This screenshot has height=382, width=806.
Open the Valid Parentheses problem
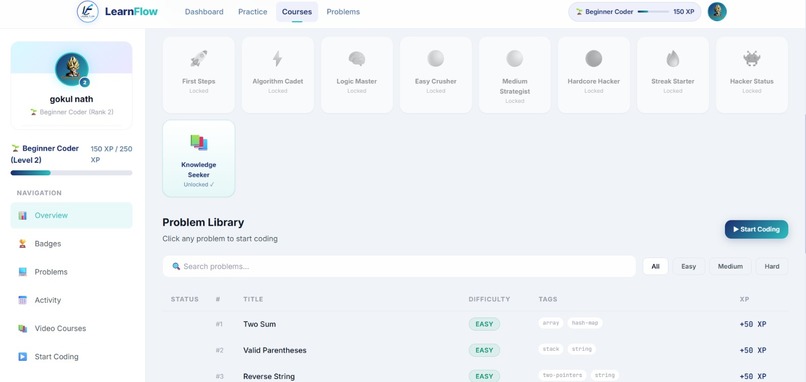pos(274,351)
